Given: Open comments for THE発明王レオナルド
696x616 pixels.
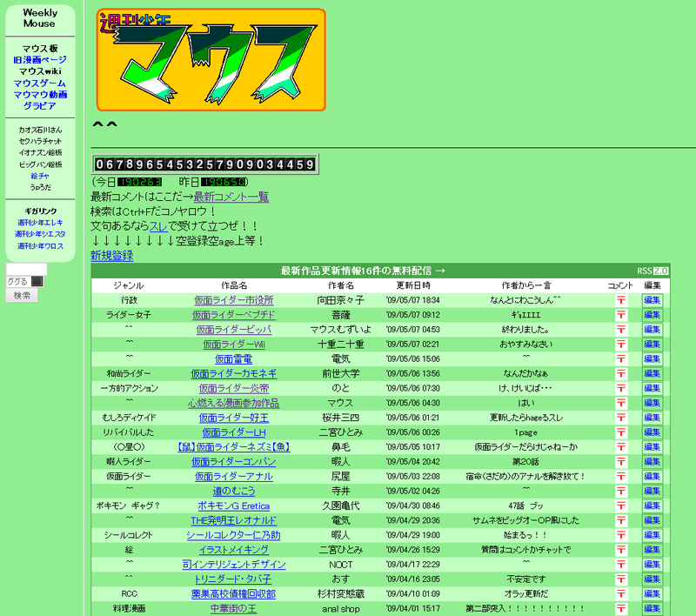Looking at the screenshot, I should coord(621,519).
